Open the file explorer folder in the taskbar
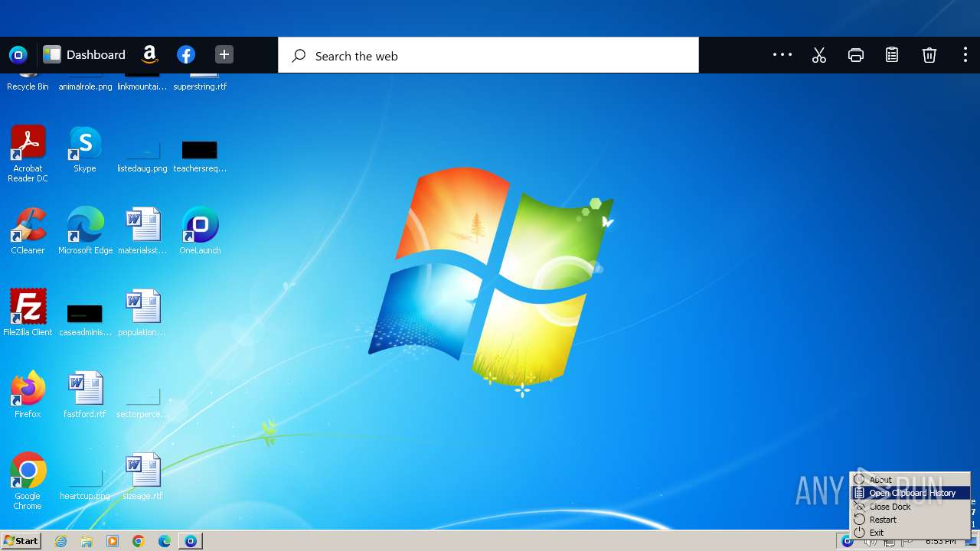Image resolution: width=980 pixels, height=551 pixels. (87, 540)
